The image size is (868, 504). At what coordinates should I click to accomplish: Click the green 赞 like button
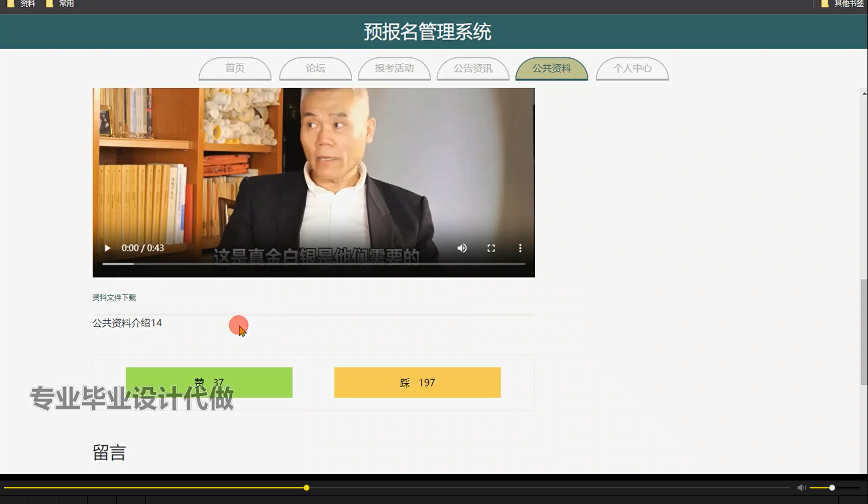(x=210, y=382)
